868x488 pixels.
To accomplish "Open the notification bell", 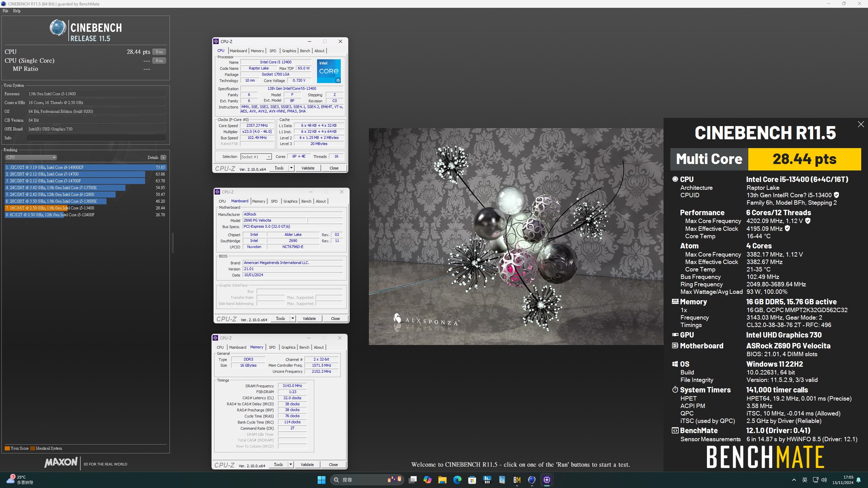I will coord(859,480).
